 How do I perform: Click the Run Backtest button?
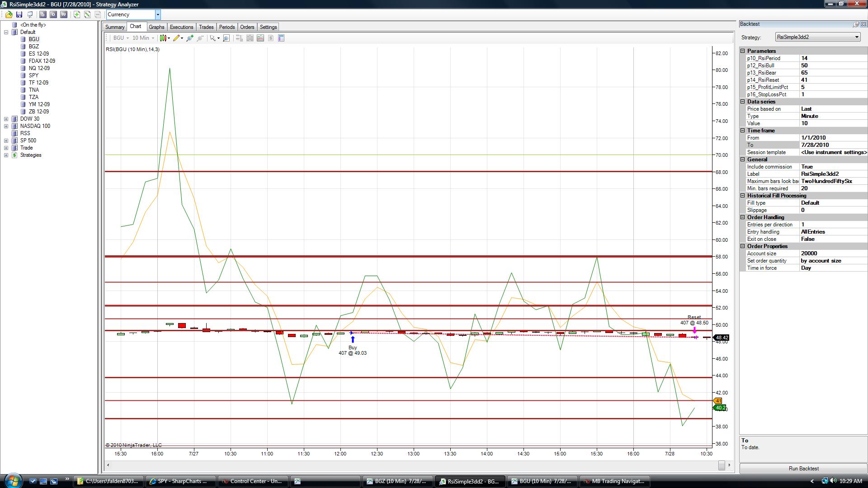click(x=803, y=469)
